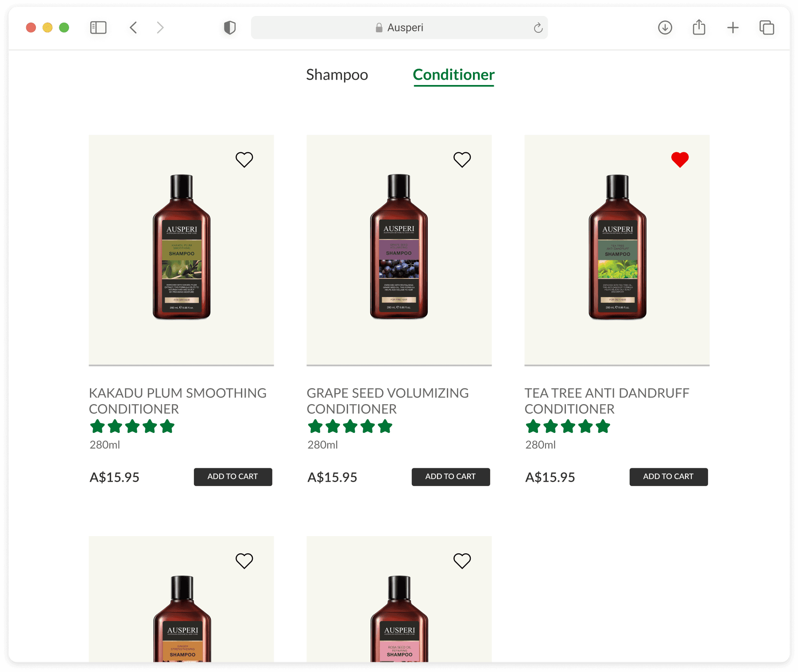798x672 pixels.
Task: Click the Ausperi address bar
Action: (399, 28)
